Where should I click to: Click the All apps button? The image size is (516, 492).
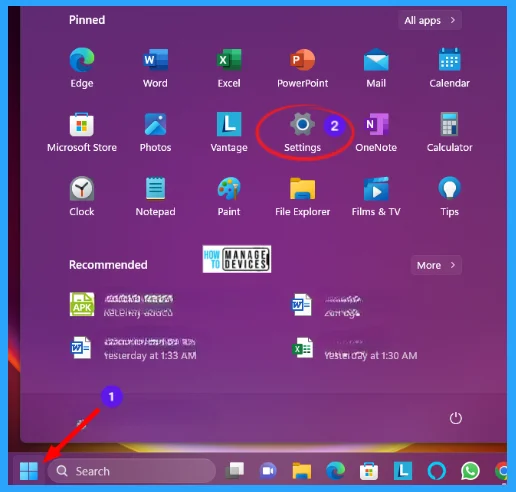(430, 20)
